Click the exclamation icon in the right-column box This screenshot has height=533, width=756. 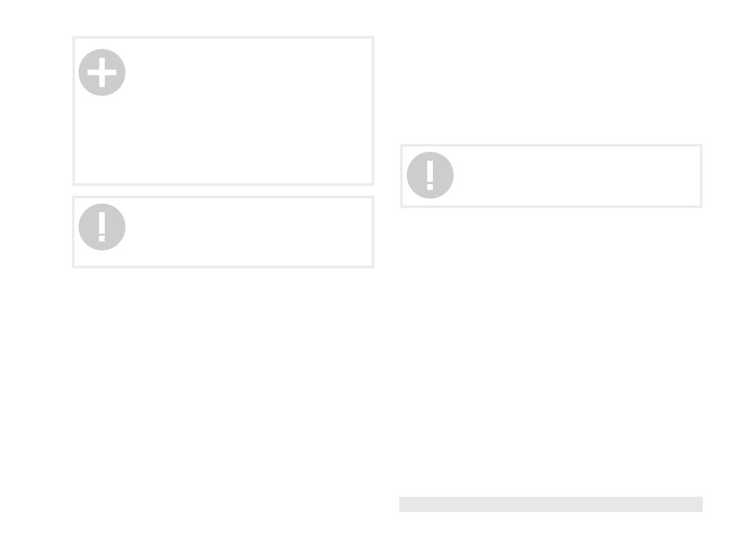coord(430,175)
